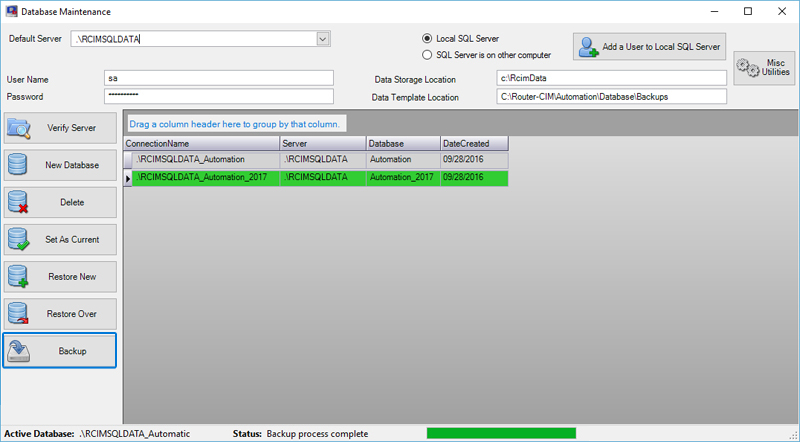Edit the Data Storage Location field

[x=610, y=78]
